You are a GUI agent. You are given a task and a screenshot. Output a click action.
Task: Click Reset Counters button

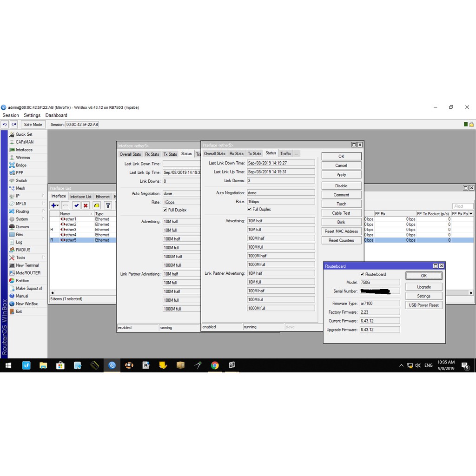point(341,240)
